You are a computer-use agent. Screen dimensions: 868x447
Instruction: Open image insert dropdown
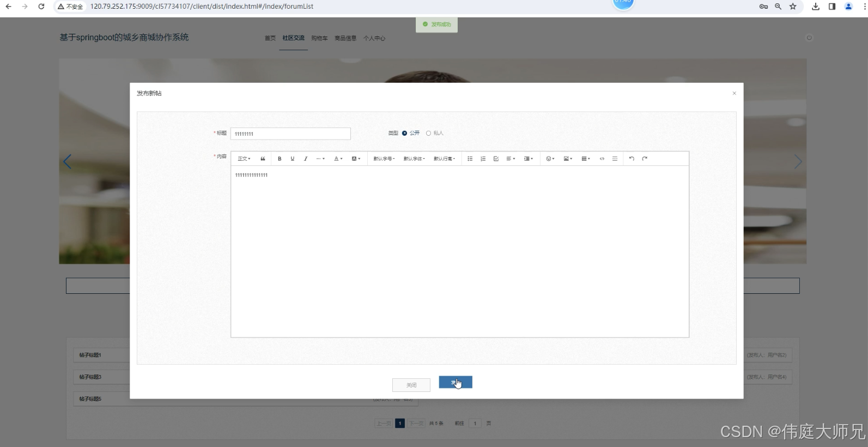coord(568,159)
